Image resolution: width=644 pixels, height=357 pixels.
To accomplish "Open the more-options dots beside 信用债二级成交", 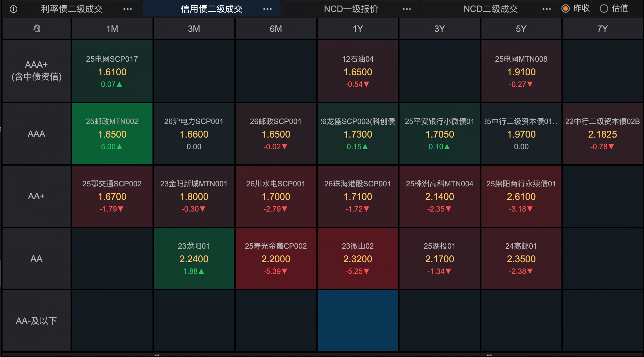I will pyautogui.click(x=267, y=9).
